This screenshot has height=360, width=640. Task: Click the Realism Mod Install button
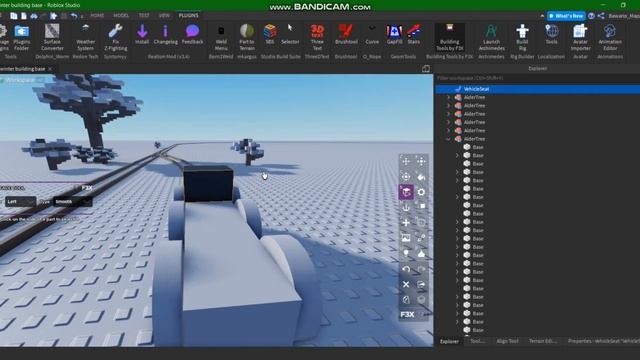click(x=142, y=34)
